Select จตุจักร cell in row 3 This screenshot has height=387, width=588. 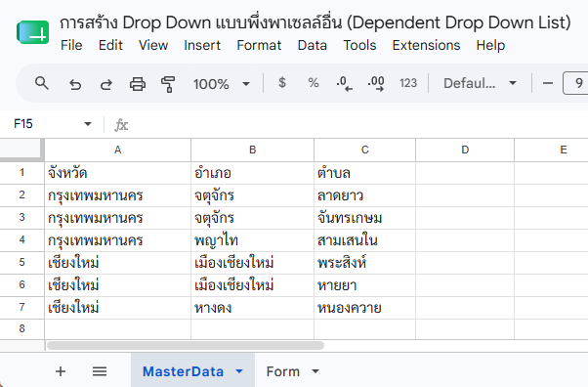(252, 218)
